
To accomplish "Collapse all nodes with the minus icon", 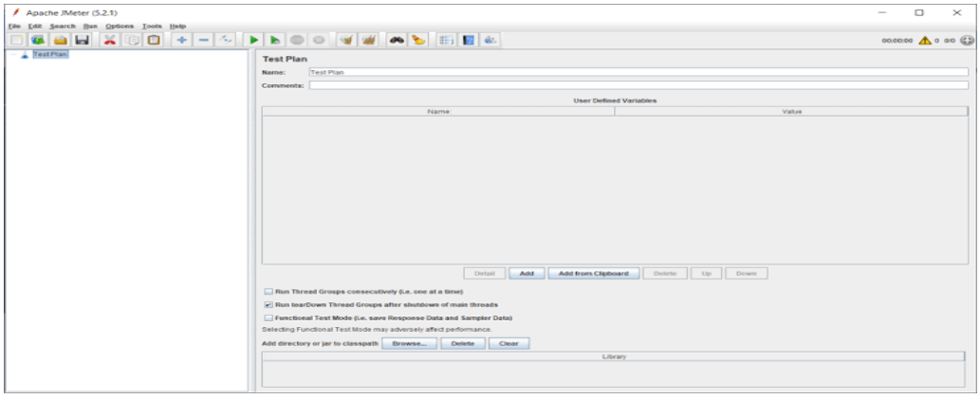I will pos(204,40).
